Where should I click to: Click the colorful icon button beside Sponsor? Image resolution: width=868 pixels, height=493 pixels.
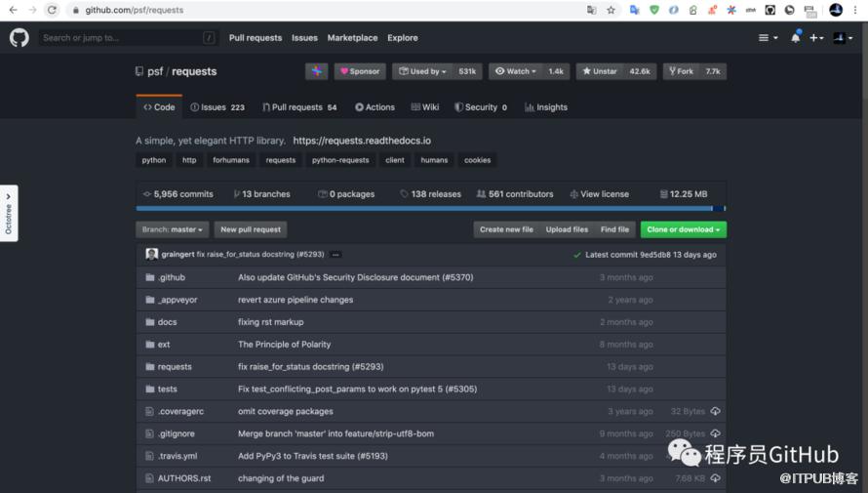(317, 71)
